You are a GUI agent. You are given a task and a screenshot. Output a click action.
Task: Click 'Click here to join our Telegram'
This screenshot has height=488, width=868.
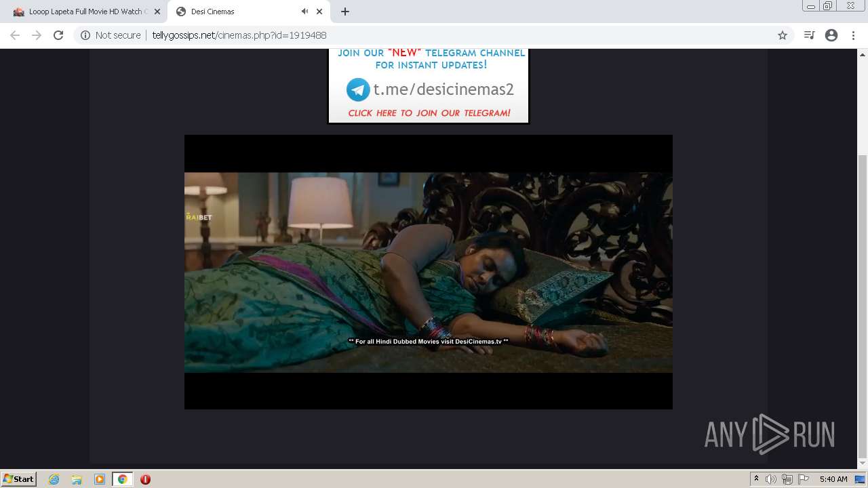pos(429,113)
